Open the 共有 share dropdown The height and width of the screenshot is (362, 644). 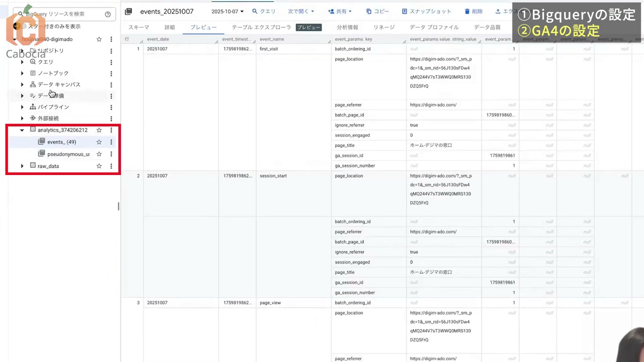tap(340, 11)
